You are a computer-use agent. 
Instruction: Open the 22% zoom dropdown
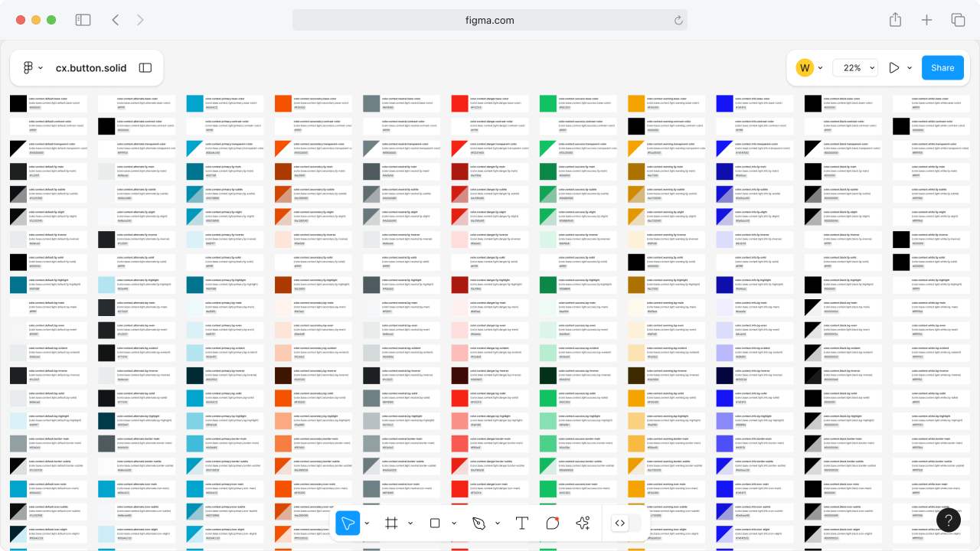click(855, 68)
